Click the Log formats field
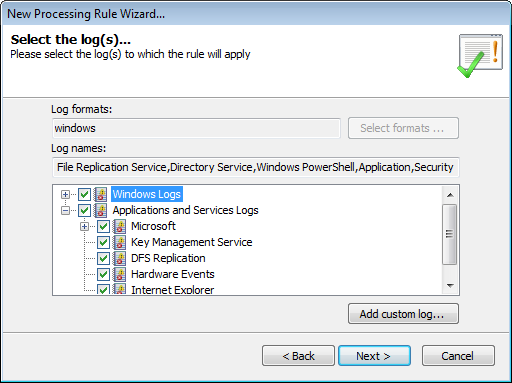 pyautogui.click(x=196, y=128)
